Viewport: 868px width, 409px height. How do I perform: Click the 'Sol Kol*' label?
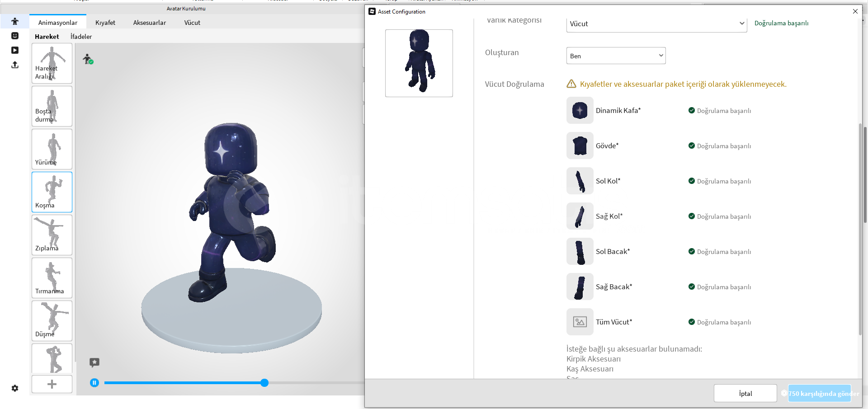pyautogui.click(x=608, y=181)
